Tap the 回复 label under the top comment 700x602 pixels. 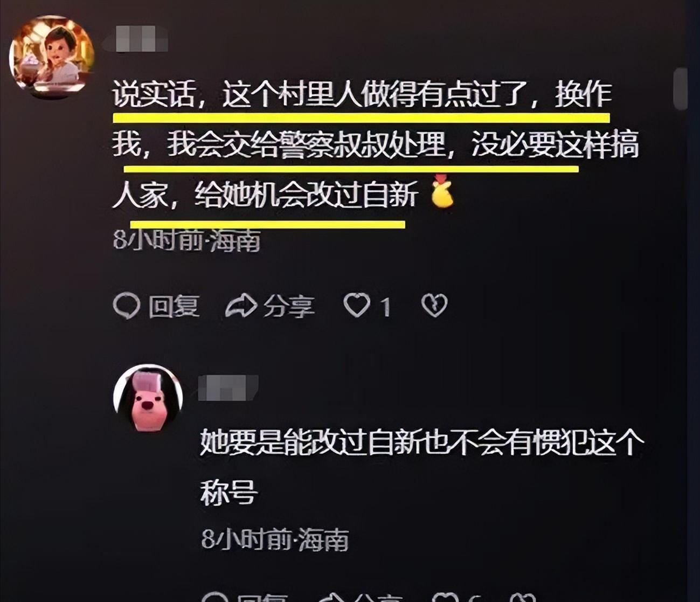tap(174, 306)
